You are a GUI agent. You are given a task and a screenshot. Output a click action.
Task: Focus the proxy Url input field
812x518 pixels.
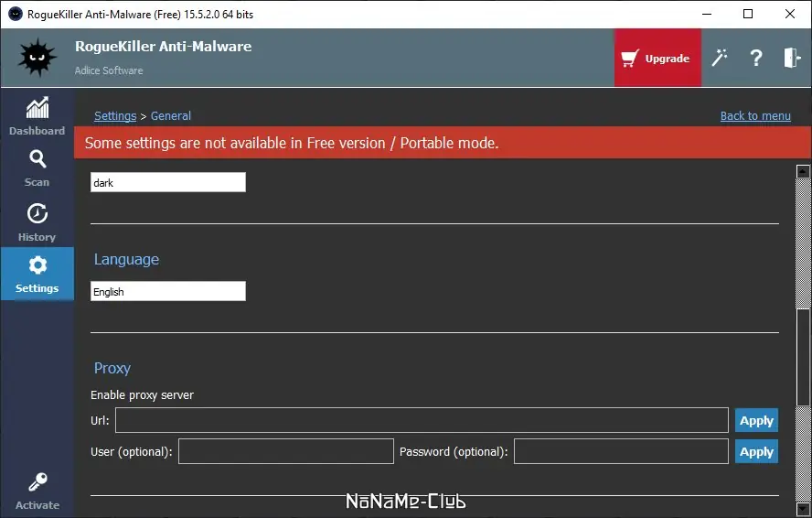click(422, 420)
